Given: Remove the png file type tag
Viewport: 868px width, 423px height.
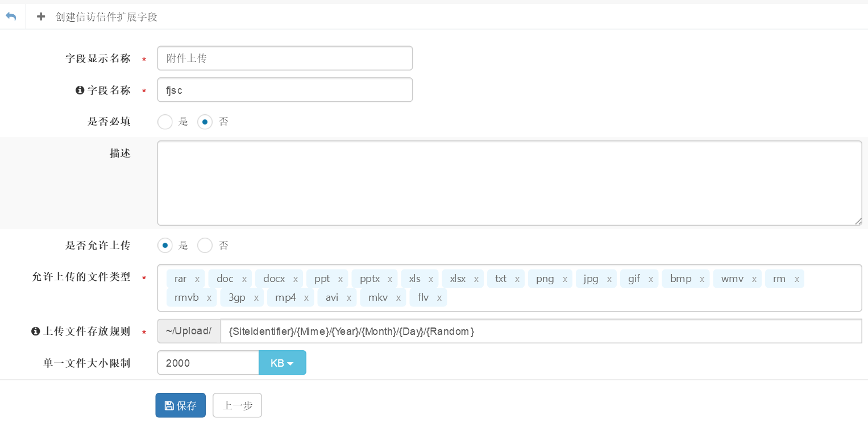Looking at the screenshot, I should pyautogui.click(x=565, y=279).
